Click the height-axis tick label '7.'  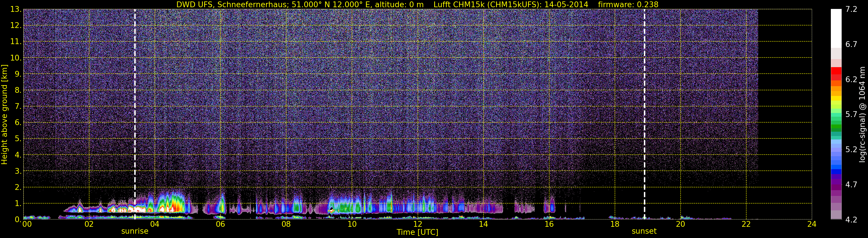(18, 107)
